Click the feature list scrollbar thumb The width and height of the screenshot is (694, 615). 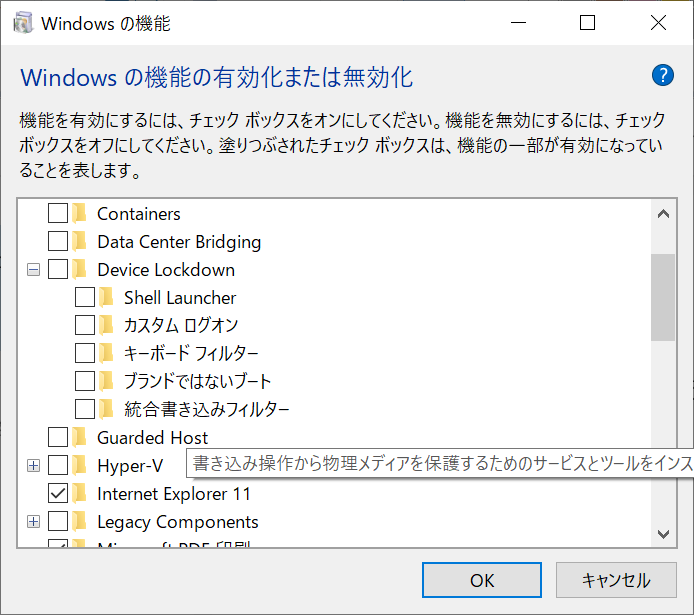click(x=663, y=297)
